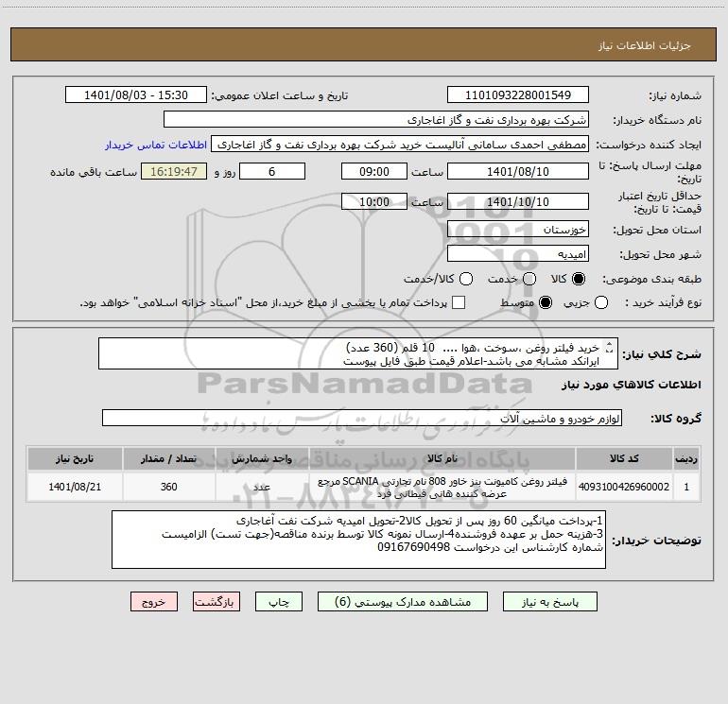
Task: Click product code 4093100426960002 cell
Action: (624, 487)
